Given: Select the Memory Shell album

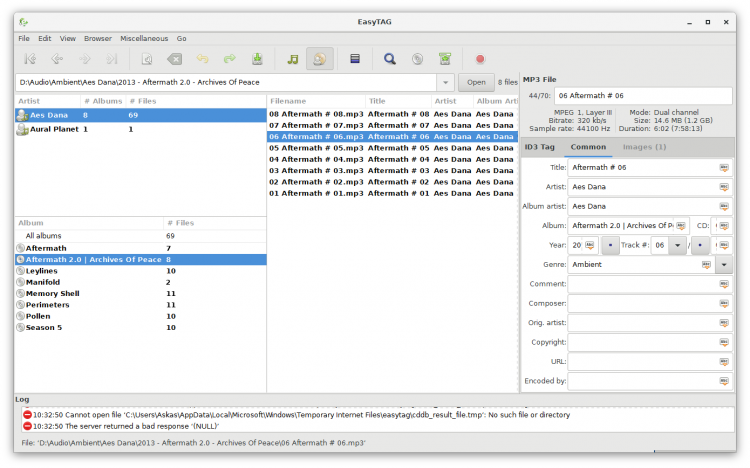Looking at the screenshot, I should [52, 293].
